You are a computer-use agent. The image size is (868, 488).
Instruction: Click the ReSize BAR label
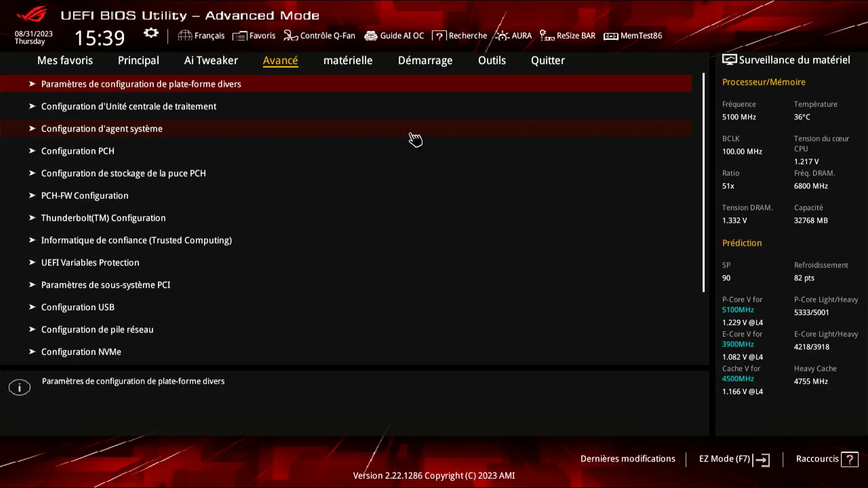click(576, 36)
